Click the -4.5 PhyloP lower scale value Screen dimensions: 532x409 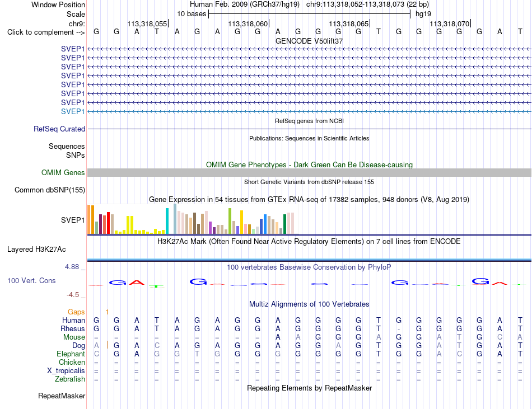point(73,295)
